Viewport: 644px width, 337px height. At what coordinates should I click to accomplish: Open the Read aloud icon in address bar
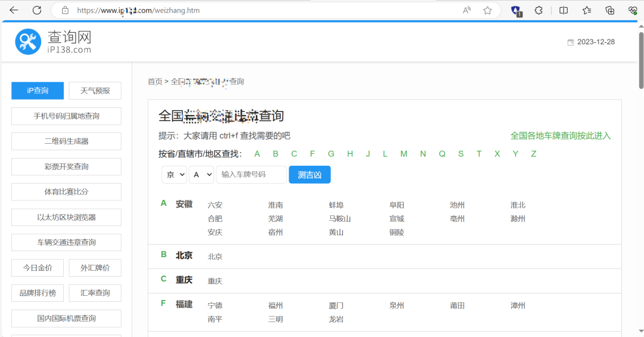point(466,10)
